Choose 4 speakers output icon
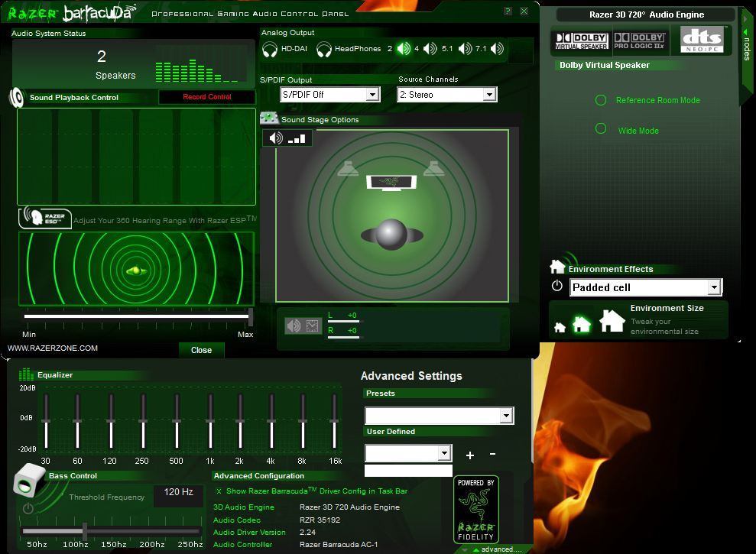This screenshot has height=554, width=756. pyautogui.click(x=430, y=49)
